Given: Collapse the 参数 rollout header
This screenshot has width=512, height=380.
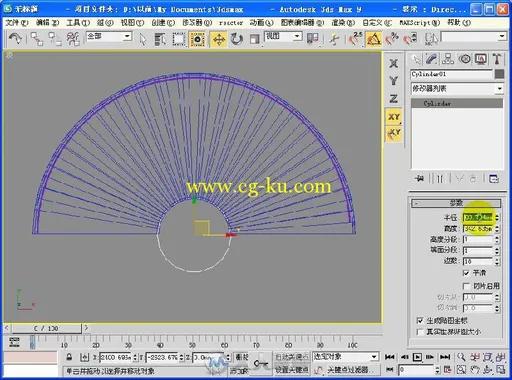Looking at the screenshot, I should pos(456,203).
